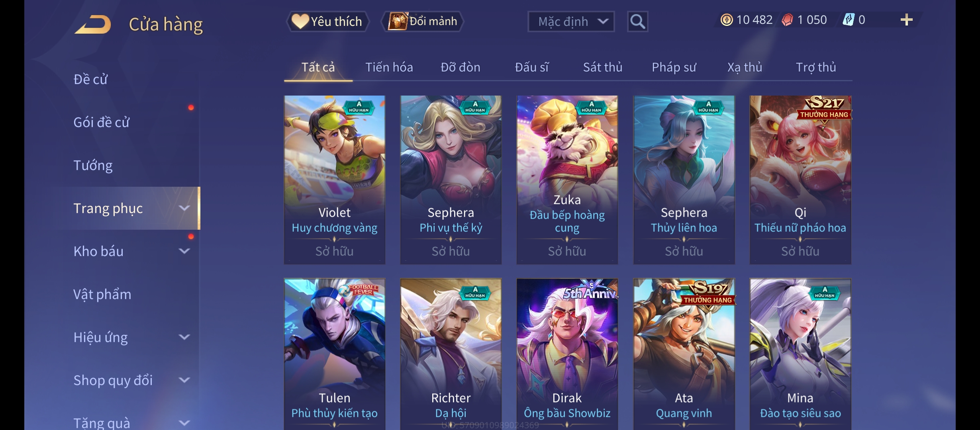The height and width of the screenshot is (430, 980).
Task: Open the Mặc định sort dropdown
Action: [x=571, y=21]
